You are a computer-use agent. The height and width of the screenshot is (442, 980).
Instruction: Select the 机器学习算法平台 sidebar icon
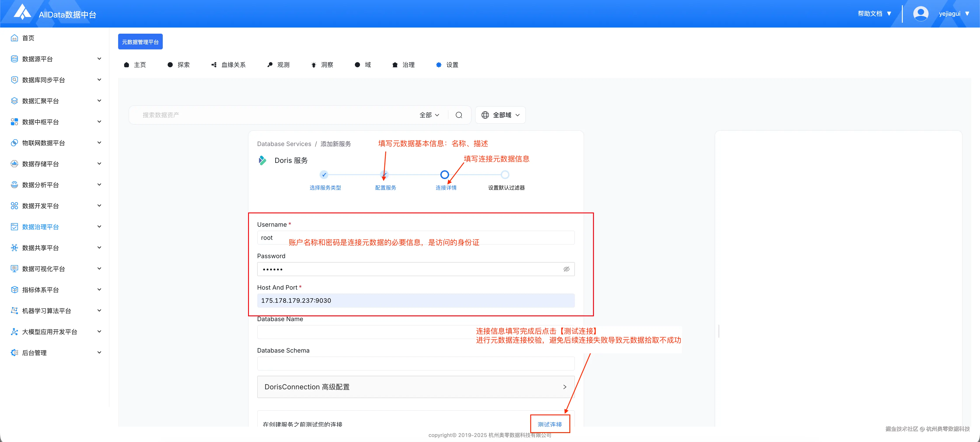pyautogui.click(x=14, y=310)
